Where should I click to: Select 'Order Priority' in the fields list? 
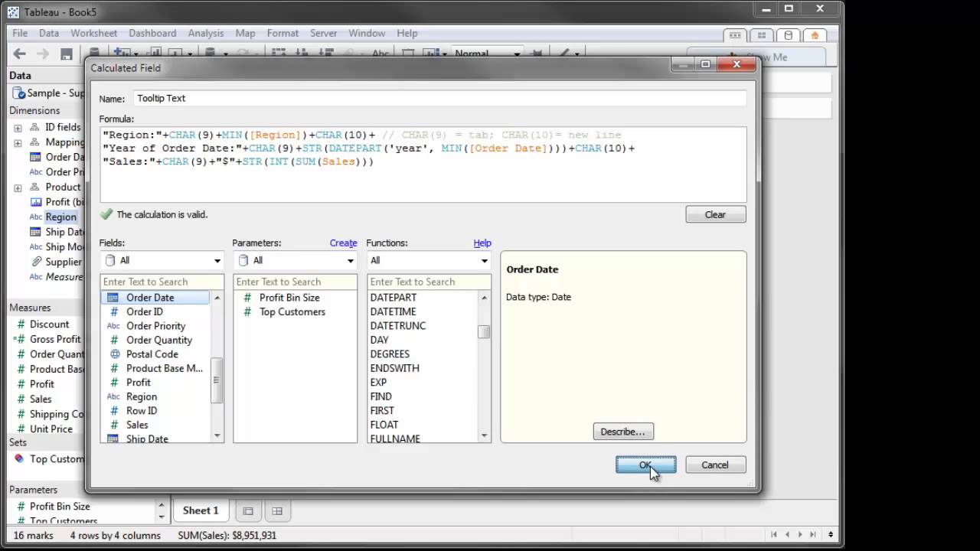[x=155, y=326]
